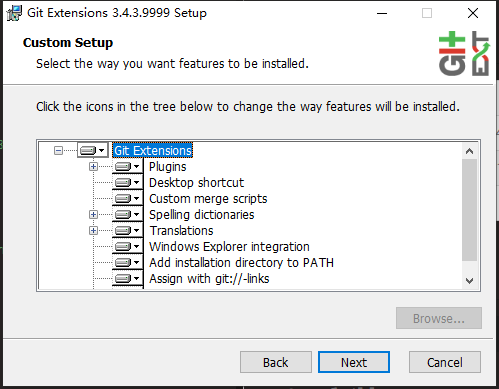The image size is (499, 389).
Task: Open install-state icon for Windows Explorer integration
Action: [x=127, y=246]
